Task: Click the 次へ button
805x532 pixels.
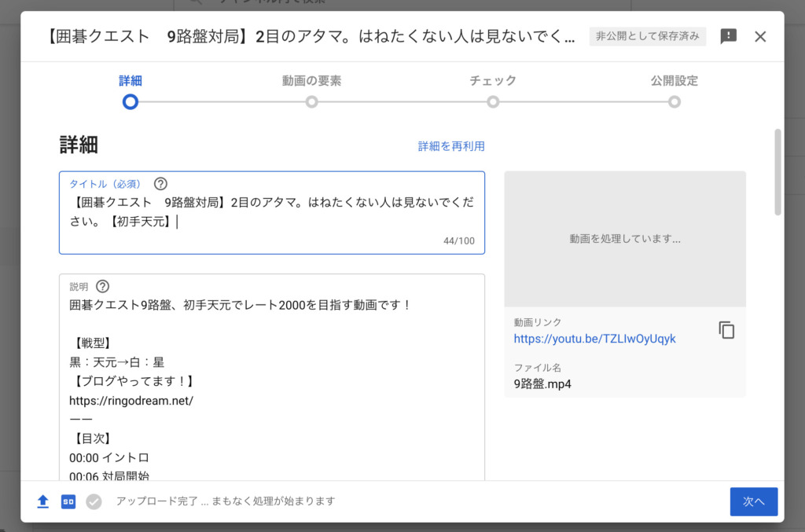Action: pyautogui.click(x=754, y=501)
